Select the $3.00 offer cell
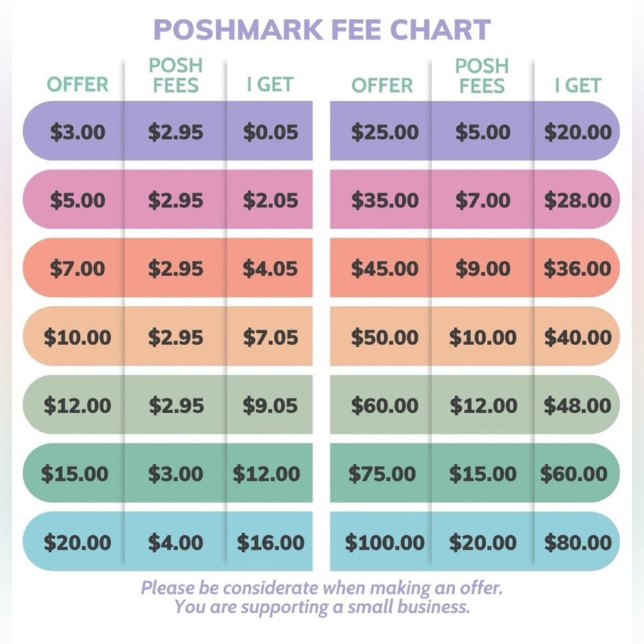644x644 pixels. click(x=78, y=132)
